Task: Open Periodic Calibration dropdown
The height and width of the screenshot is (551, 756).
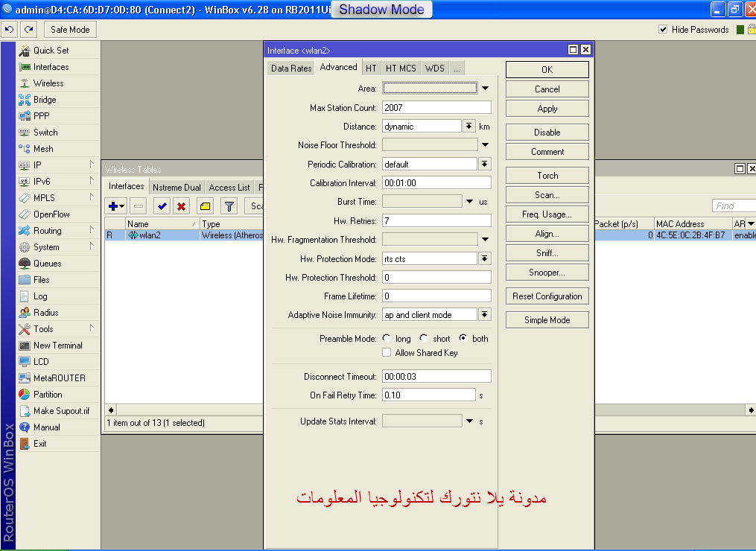Action: (485, 165)
